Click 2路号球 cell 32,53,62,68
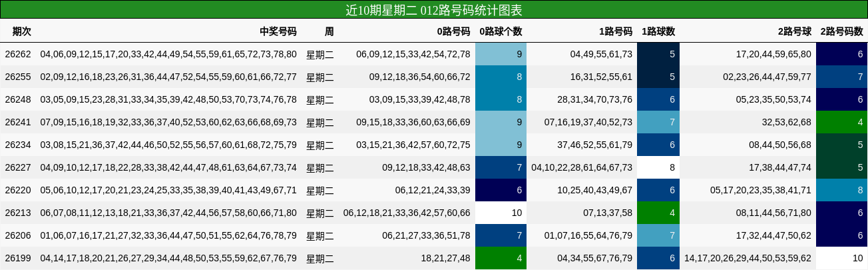This screenshot has height=270, width=868. coord(787,122)
